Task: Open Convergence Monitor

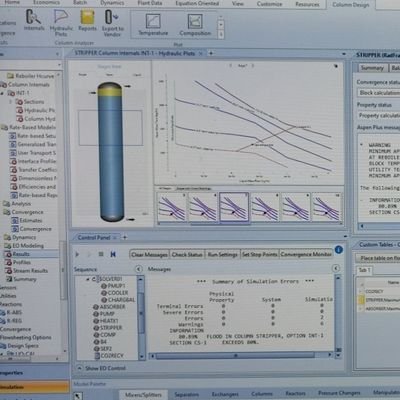Action: pos(306,254)
